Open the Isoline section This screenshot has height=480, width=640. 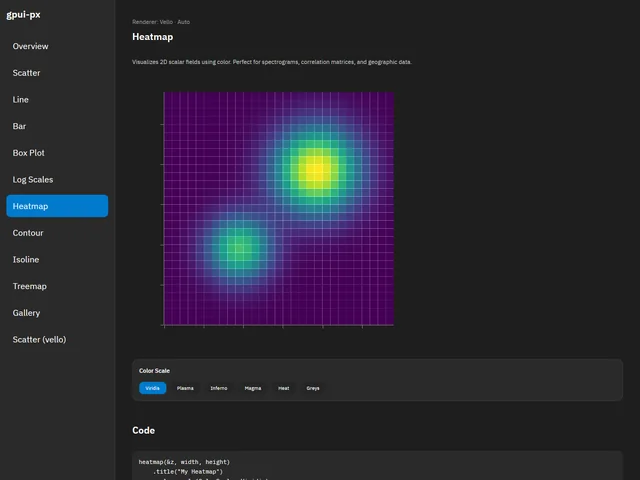coord(57,260)
